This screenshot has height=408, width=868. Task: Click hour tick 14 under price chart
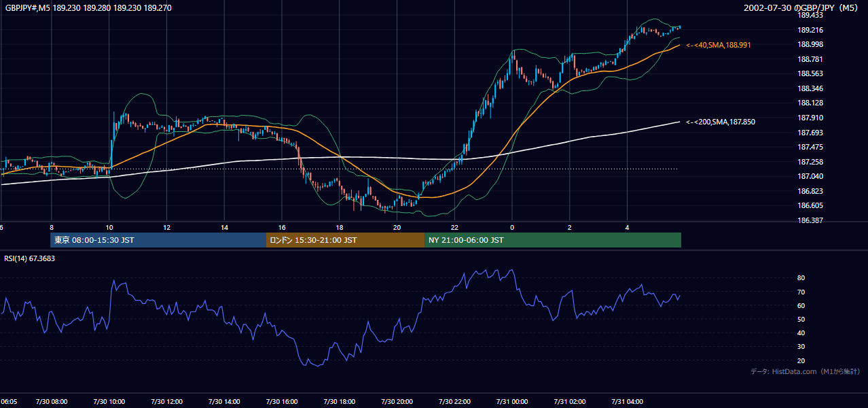pos(224,227)
